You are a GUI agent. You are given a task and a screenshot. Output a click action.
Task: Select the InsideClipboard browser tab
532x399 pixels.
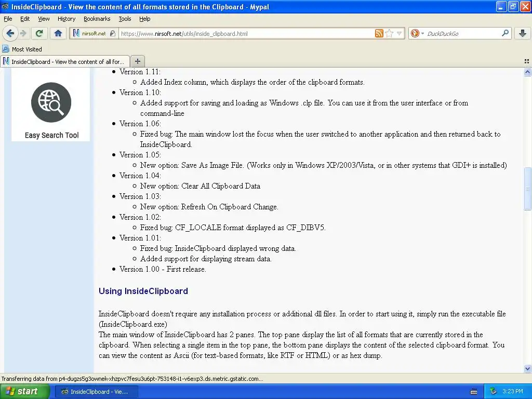(65, 61)
